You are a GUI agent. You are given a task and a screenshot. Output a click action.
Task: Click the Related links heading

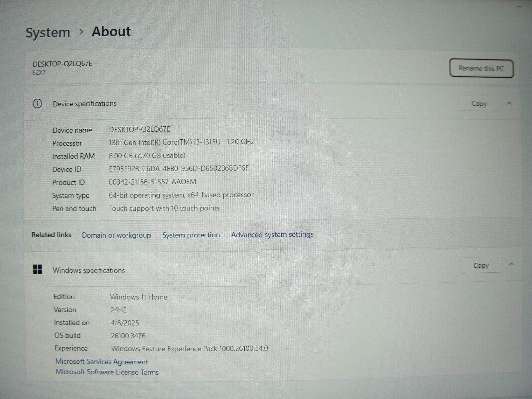point(51,235)
